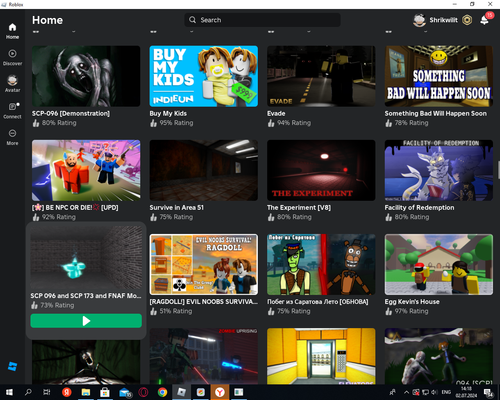Open the Побег из Саратова thumbnail
Screen dimensions: 500x400
coord(321,264)
